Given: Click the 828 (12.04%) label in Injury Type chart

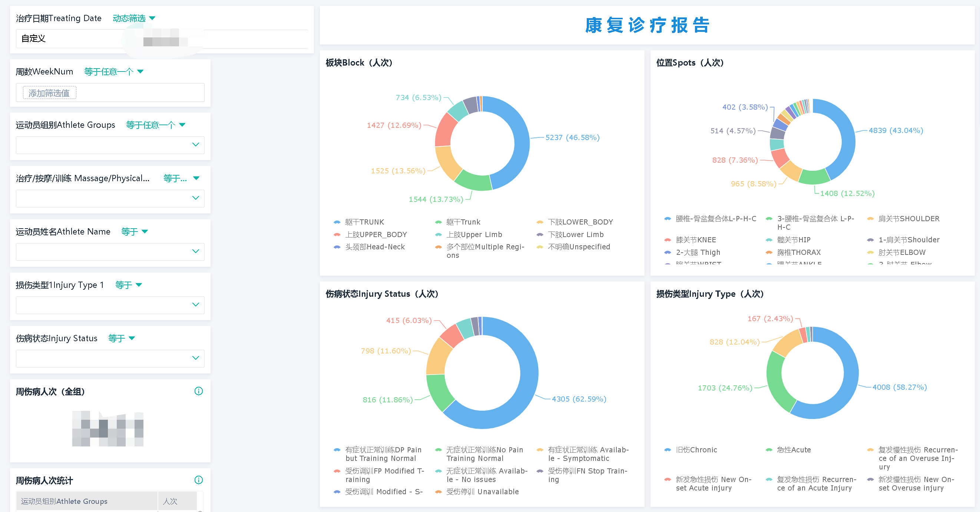Looking at the screenshot, I should pyautogui.click(x=734, y=342).
